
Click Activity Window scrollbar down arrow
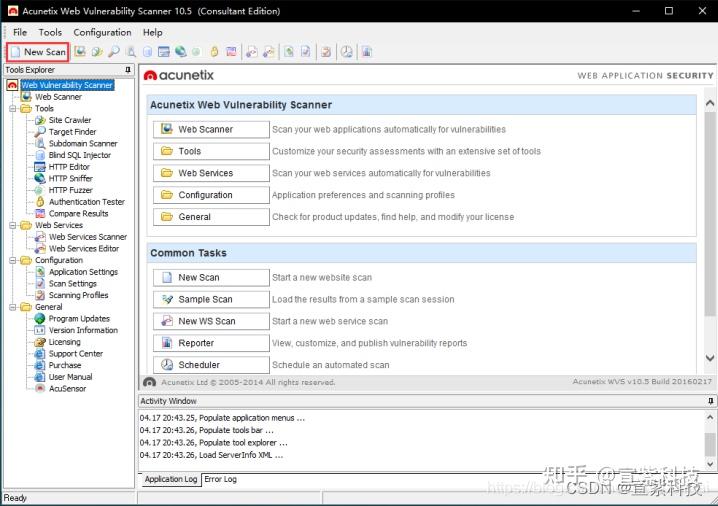click(710, 464)
